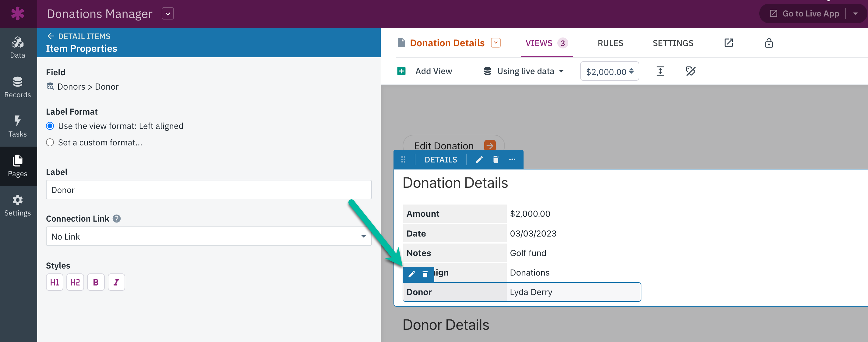868x342 pixels.
Task: Apply H1 heading style
Action: click(x=55, y=282)
